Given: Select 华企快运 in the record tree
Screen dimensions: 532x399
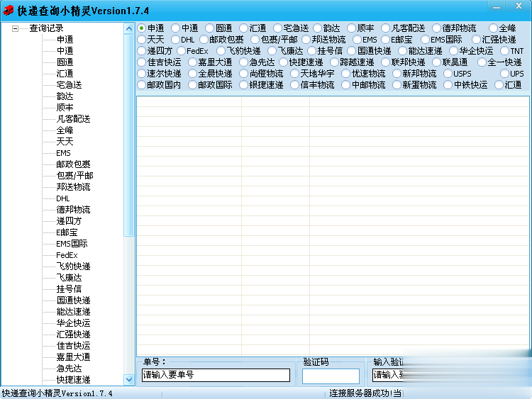Looking at the screenshot, I should (73, 322).
